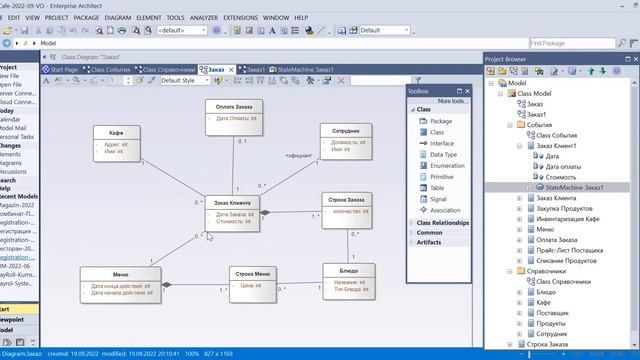This screenshot has width=640, height=360.
Task: Expand the Заказ Клиента tree node
Action: (x=519, y=198)
